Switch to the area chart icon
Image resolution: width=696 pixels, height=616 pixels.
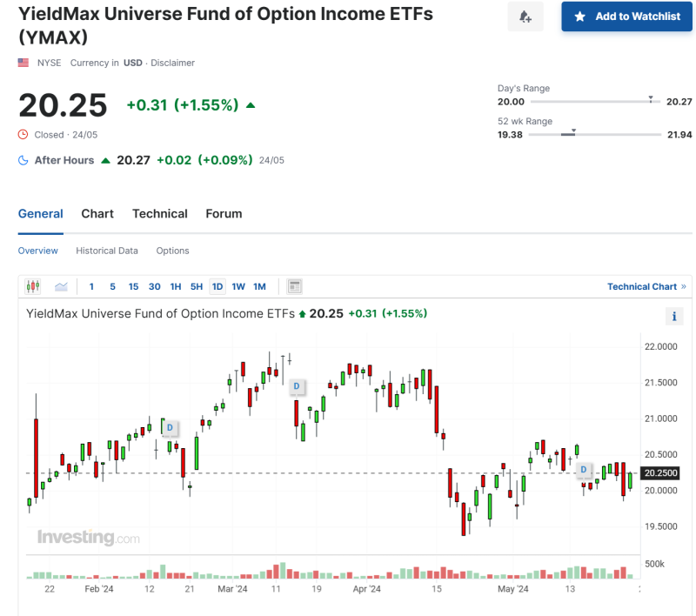pos(60,286)
